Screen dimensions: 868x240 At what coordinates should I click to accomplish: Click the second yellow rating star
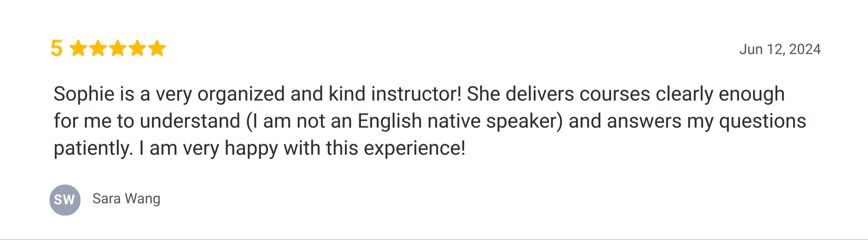98,48
